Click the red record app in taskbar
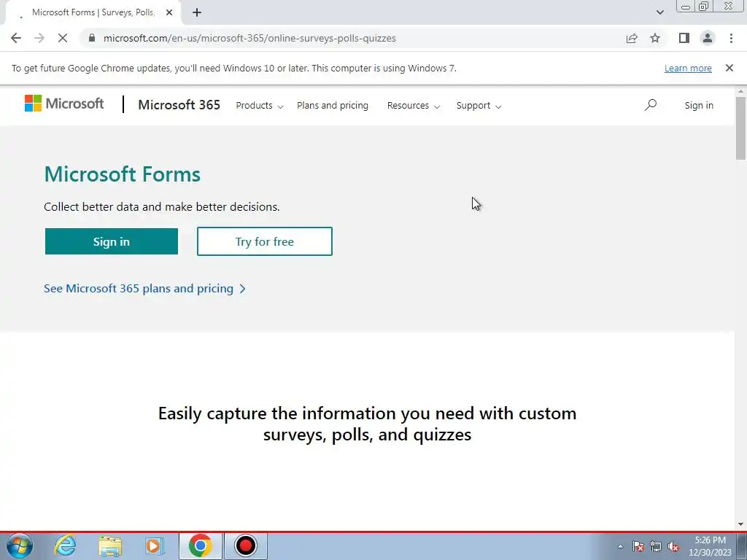The image size is (747, 560). pos(246,545)
